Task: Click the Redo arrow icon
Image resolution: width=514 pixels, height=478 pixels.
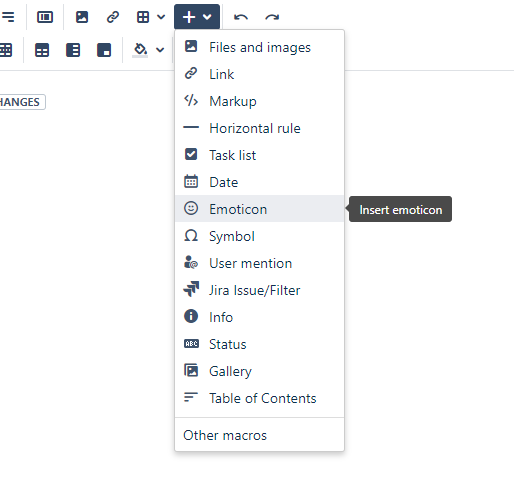Action: [x=272, y=17]
